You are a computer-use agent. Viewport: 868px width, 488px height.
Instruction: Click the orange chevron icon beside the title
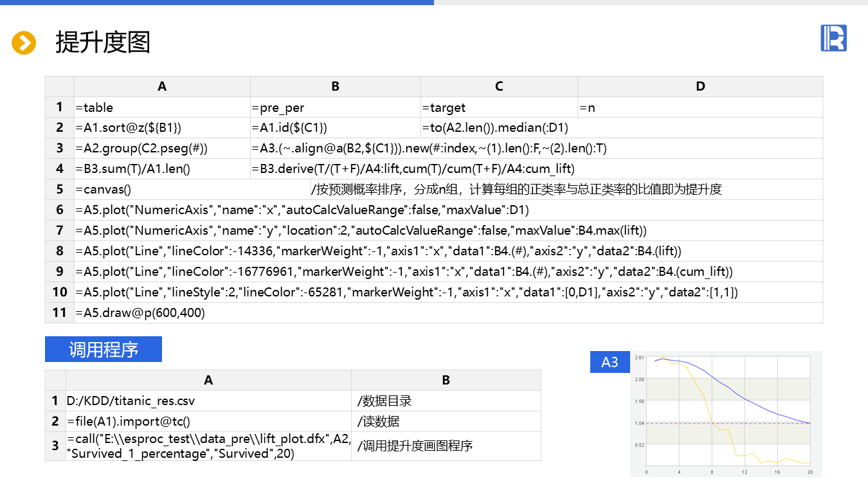[x=24, y=43]
